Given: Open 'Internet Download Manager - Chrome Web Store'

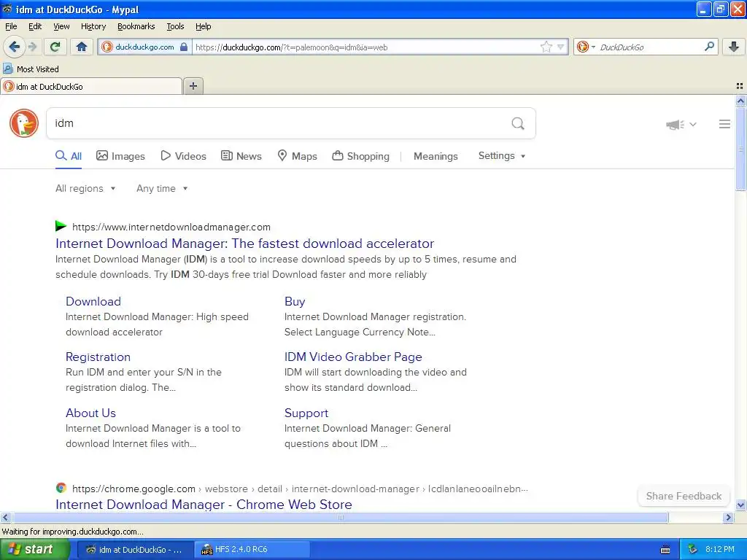Looking at the screenshot, I should [204, 505].
